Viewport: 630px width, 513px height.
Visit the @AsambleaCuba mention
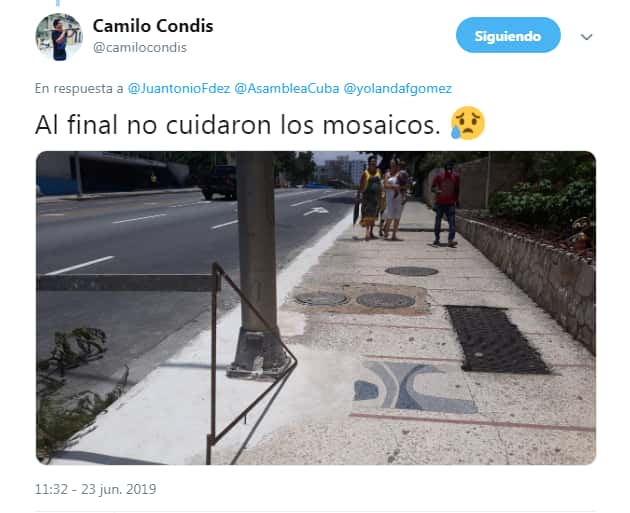point(286,88)
